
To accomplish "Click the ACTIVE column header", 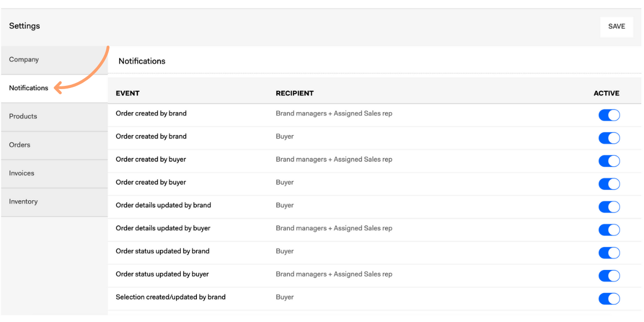I will [606, 93].
